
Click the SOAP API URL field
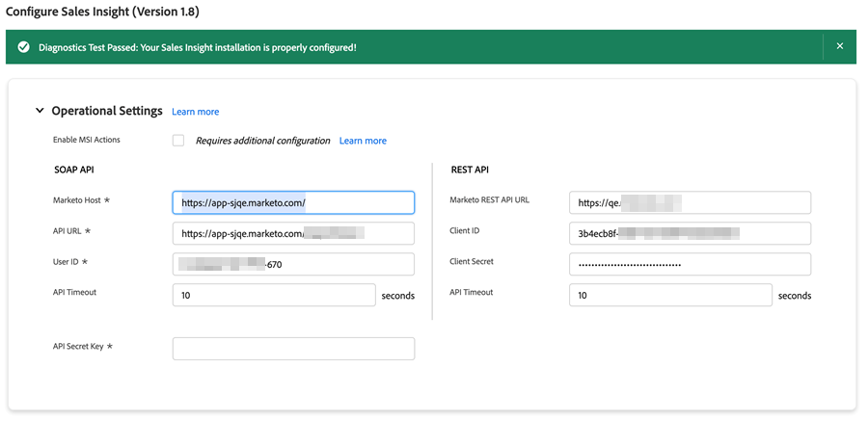point(293,233)
